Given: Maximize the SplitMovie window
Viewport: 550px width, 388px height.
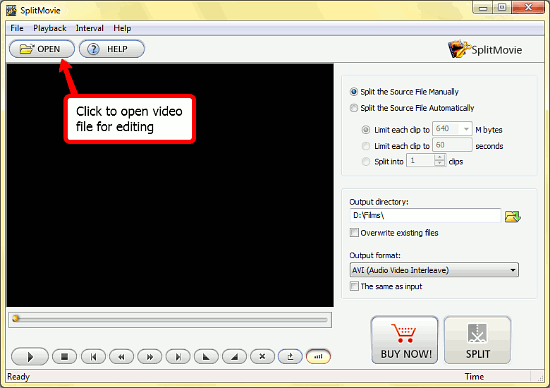Looking at the screenshot, I should tap(502, 7).
